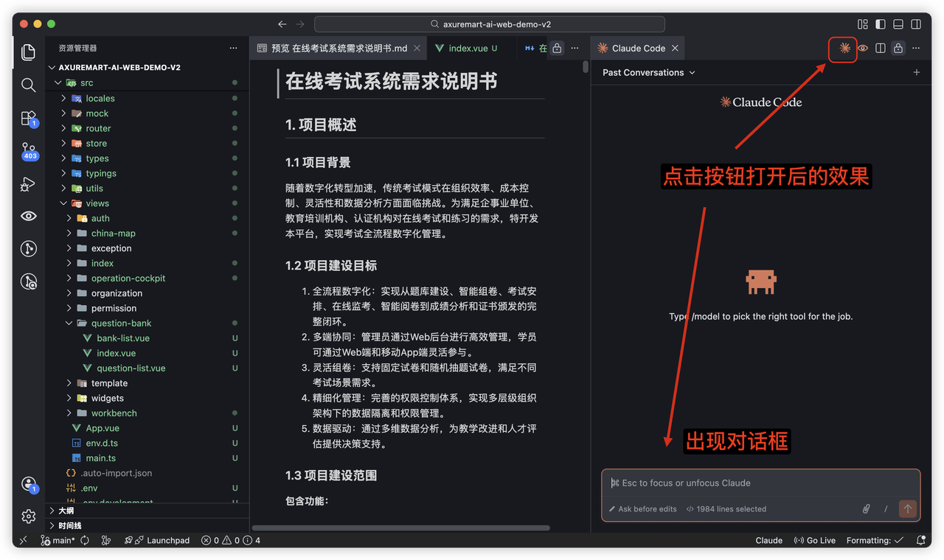Click the editor's horizontal scrollbar
Viewport: 944px width, 560px height.
tap(401, 528)
